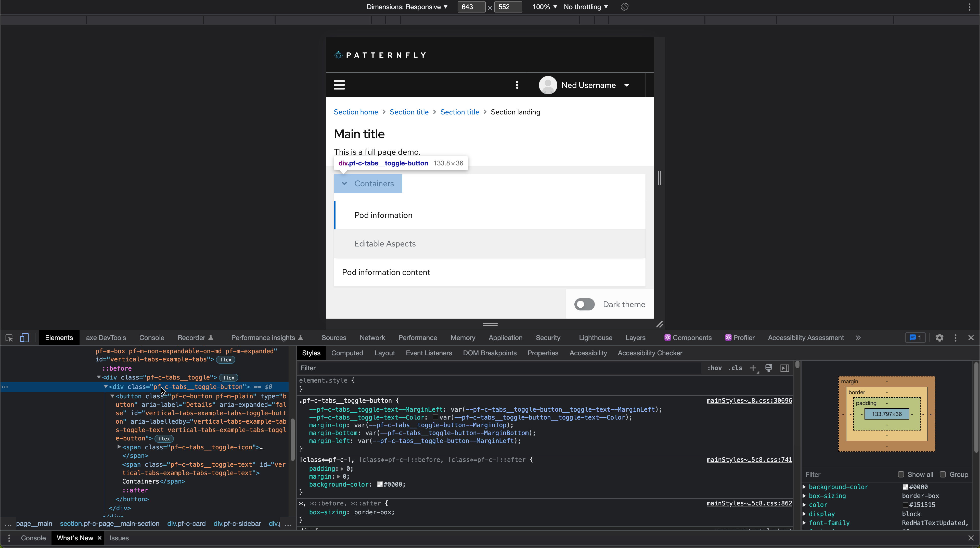
Task: Toggle the Dark theme switch
Action: pos(584,304)
